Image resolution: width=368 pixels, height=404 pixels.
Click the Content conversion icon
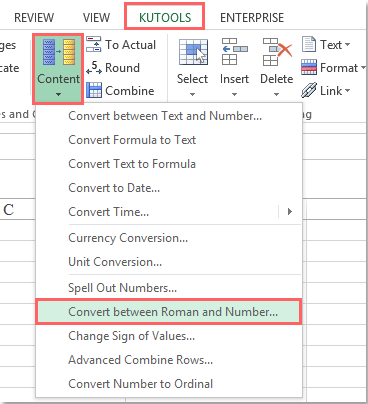click(x=59, y=52)
